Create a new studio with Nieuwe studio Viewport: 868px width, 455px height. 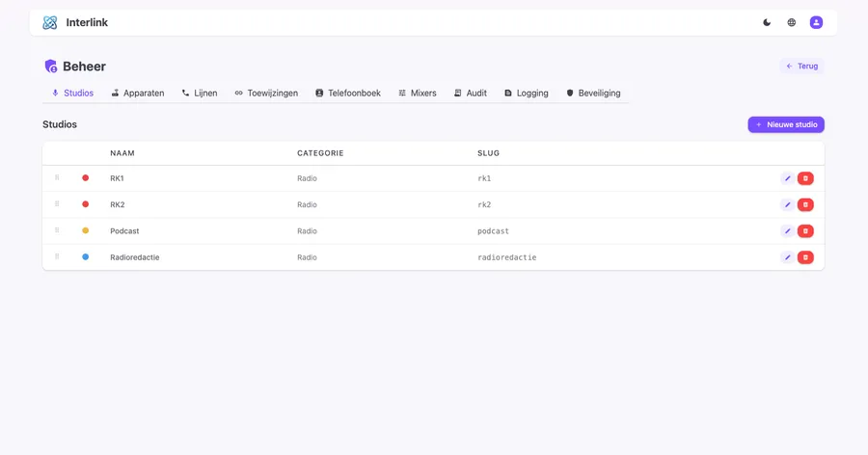coord(786,124)
